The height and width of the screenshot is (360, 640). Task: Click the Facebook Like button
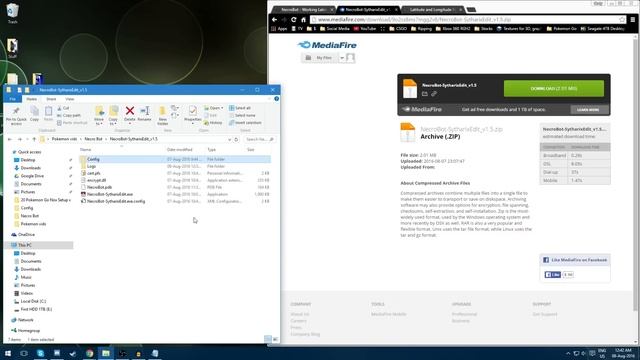[x=553, y=275]
